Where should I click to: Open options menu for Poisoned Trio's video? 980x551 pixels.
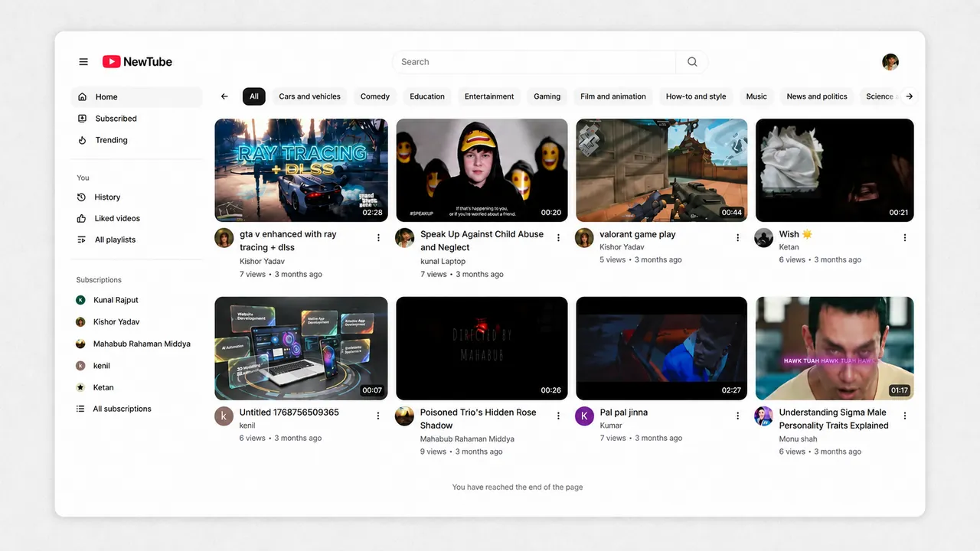click(x=558, y=416)
